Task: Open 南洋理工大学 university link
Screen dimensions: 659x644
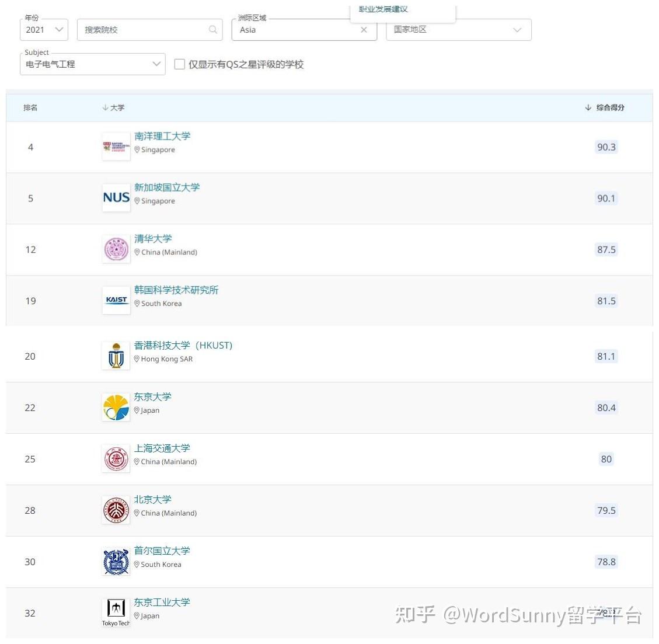Action: [x=162, y=136]
